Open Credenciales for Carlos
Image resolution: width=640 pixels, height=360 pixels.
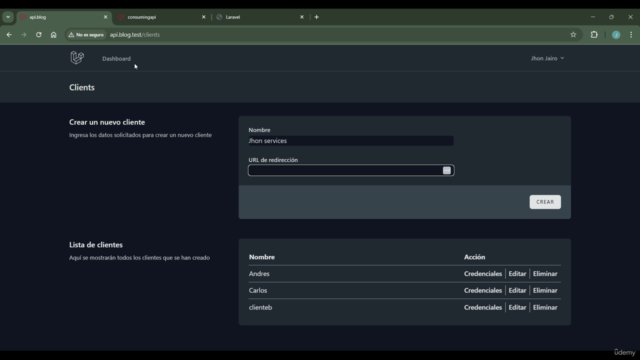point(482,290)
